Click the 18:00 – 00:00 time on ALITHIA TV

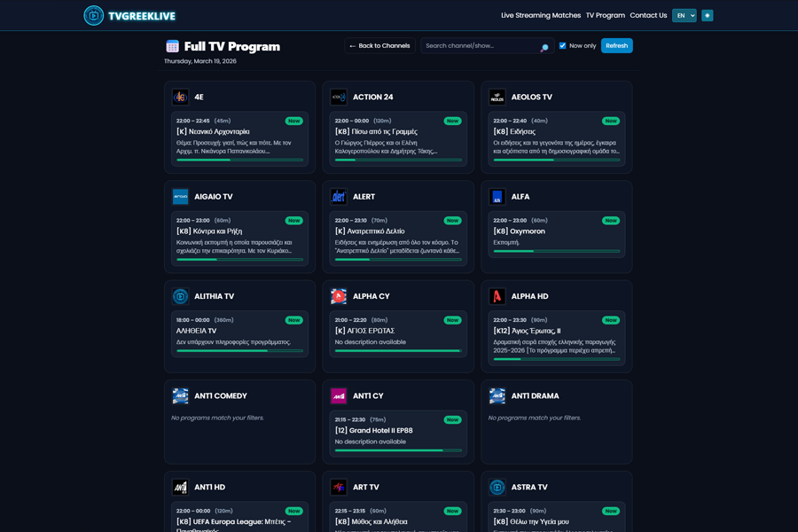pyautogui.click(x=193, y=320)
